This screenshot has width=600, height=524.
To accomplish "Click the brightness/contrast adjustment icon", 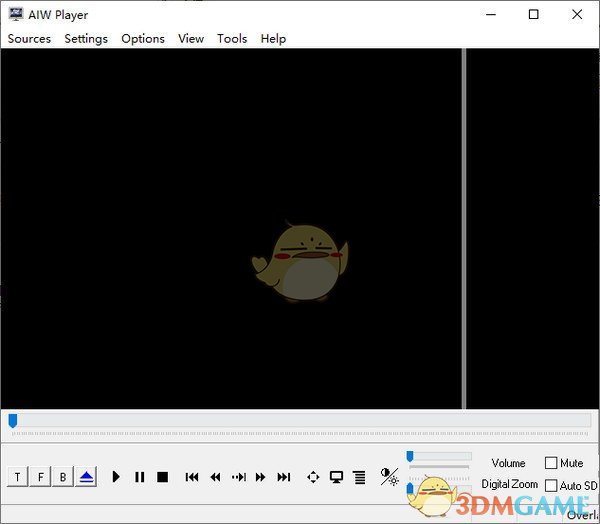I will (x=389, y=477).
